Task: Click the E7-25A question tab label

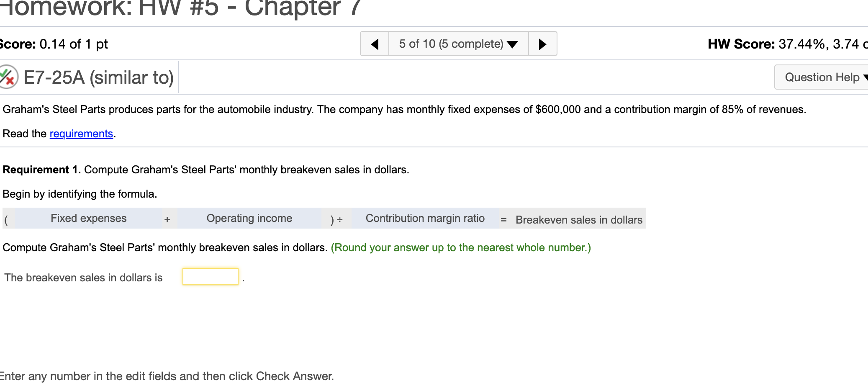Action: click(x=98, y=77)
